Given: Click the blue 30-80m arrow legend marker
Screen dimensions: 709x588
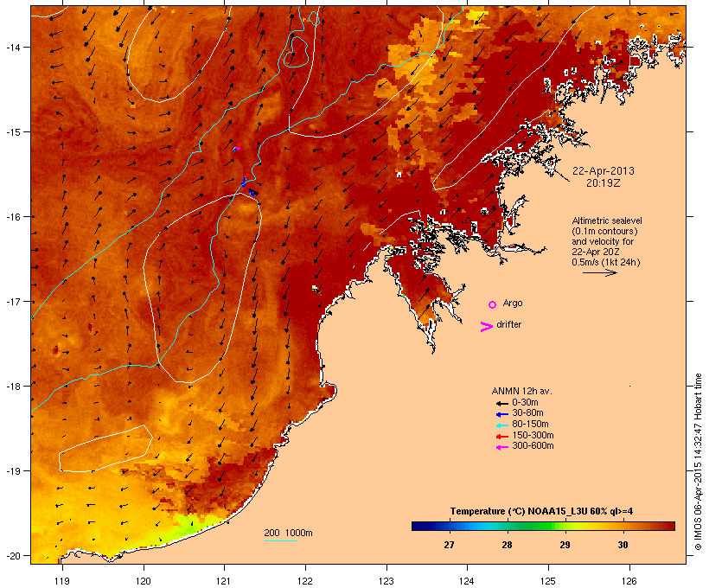Looking at the screenshot, I should (502, 414).
